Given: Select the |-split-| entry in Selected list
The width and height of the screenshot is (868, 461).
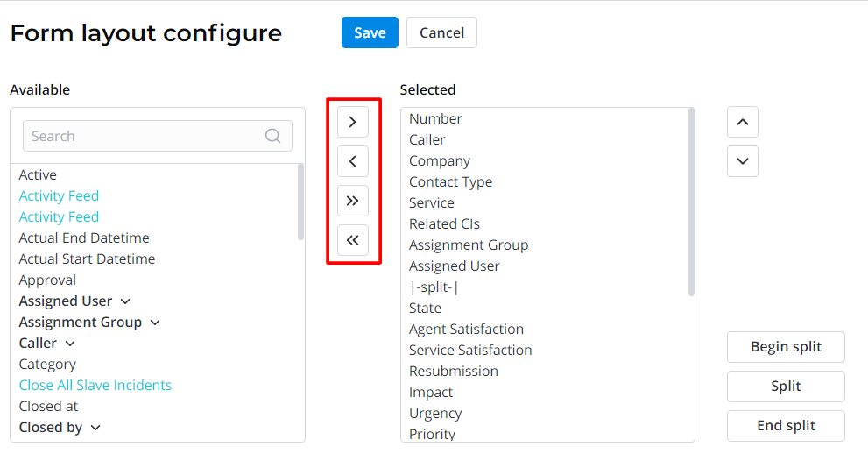Looking at the screenshot, I should pos(434,287).
